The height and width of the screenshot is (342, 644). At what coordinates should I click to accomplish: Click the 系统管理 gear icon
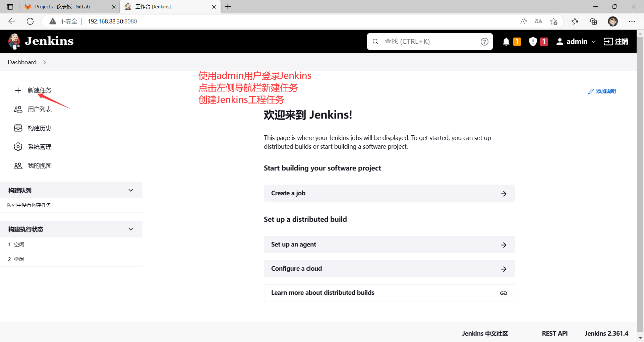pos(18,147)
